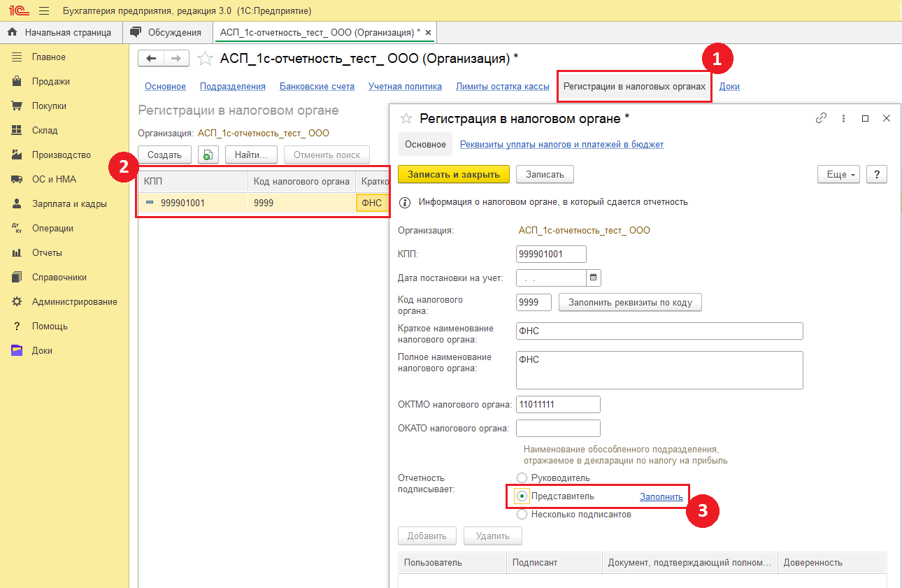Click the Справочники books icon

coord(17,277)
